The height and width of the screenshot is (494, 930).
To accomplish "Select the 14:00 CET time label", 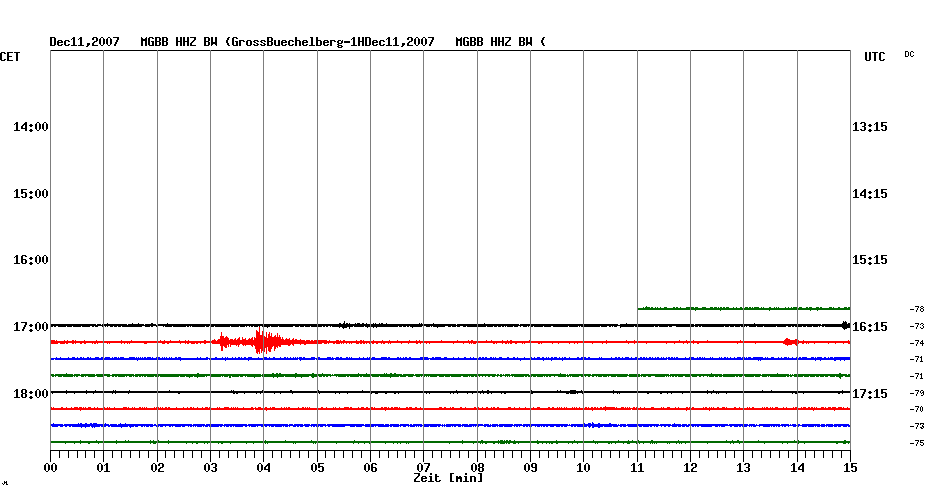I will (31, 127).
